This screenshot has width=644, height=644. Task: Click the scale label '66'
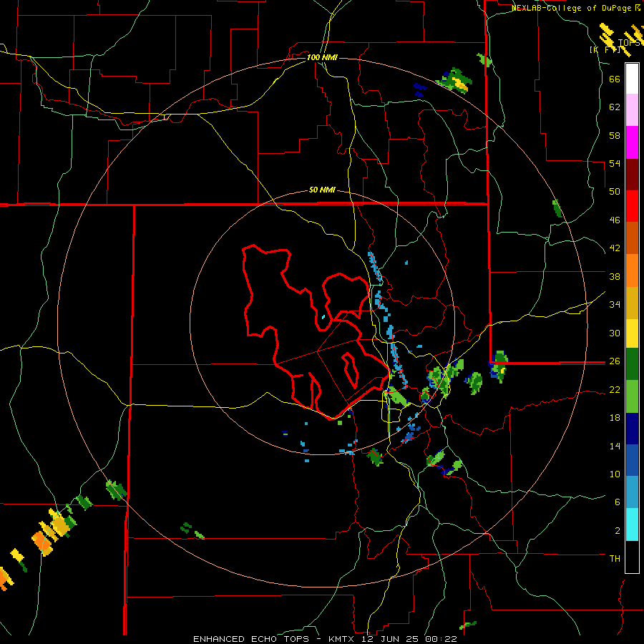pos(615,79)
